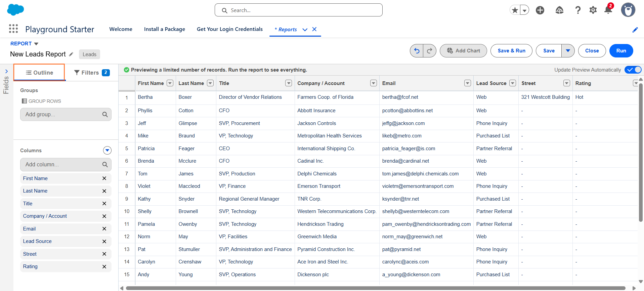The image size is (644, 291).
Task: Open Title column header menu
Action: 289,83
